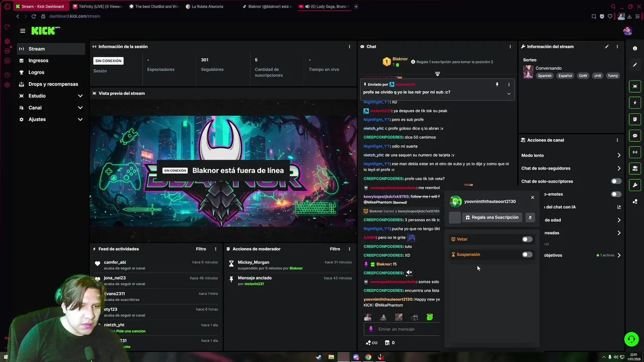Screen dimensions: 644x362
Task: Open Logros in the sidebar
Action: tap(50, 72)
